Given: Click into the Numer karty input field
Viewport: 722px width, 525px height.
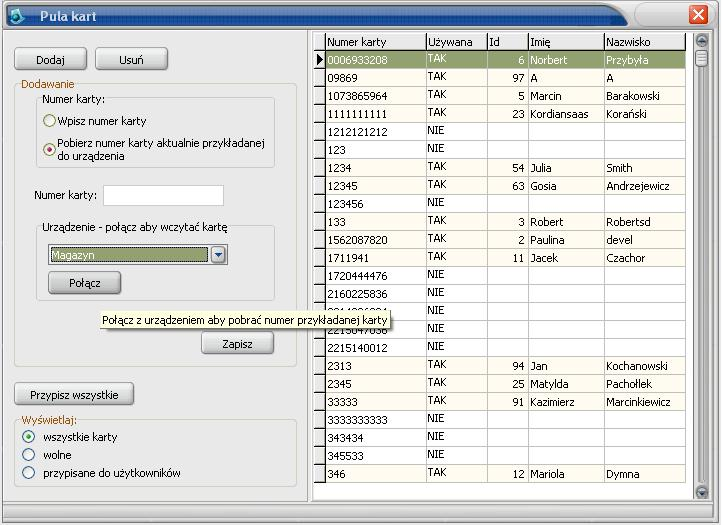Looking at the screenshot, I should tap(163, 195).
